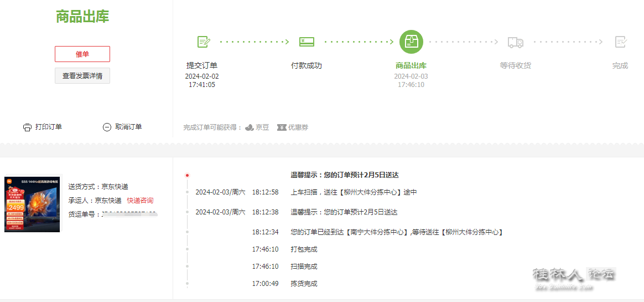Image resolution: width=644 pixels, height=302 pixels.
Task: Click the 17:00:49 timestamp
Action: pyautogui.click(x=266, y=284)
